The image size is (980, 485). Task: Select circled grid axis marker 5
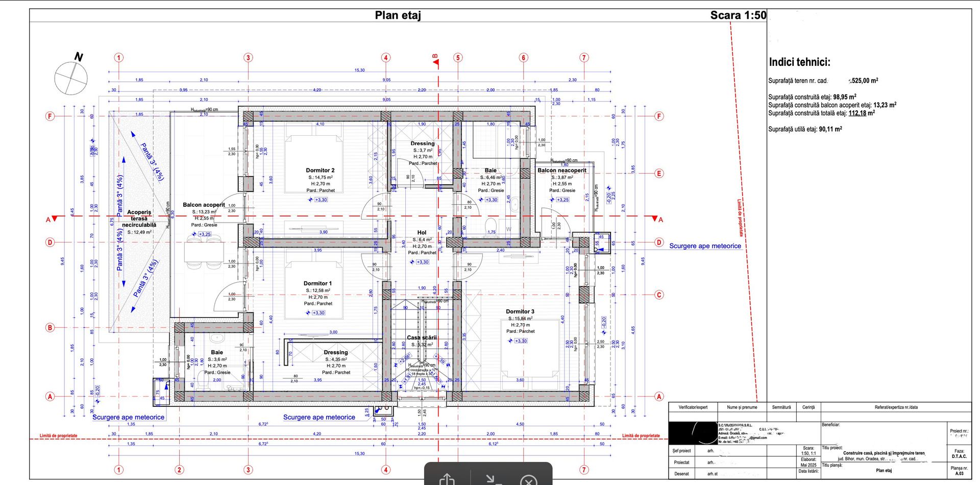point(458,58)
